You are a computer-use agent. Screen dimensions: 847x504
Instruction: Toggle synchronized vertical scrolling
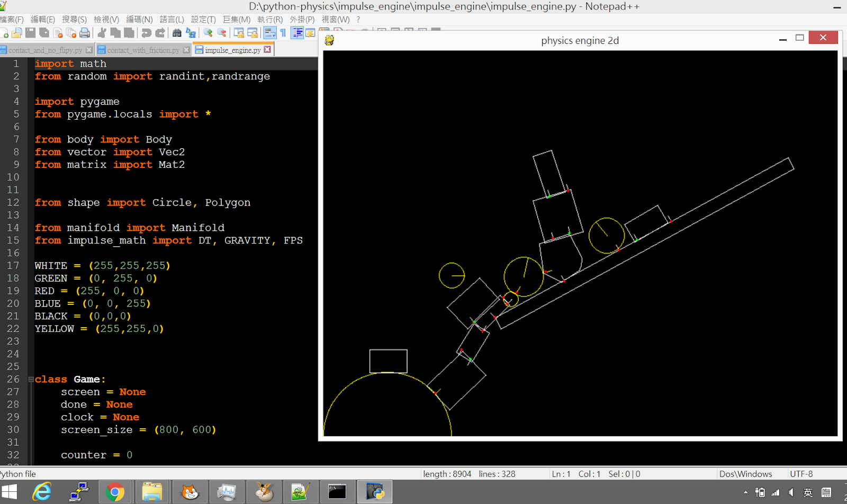(239, 33)
